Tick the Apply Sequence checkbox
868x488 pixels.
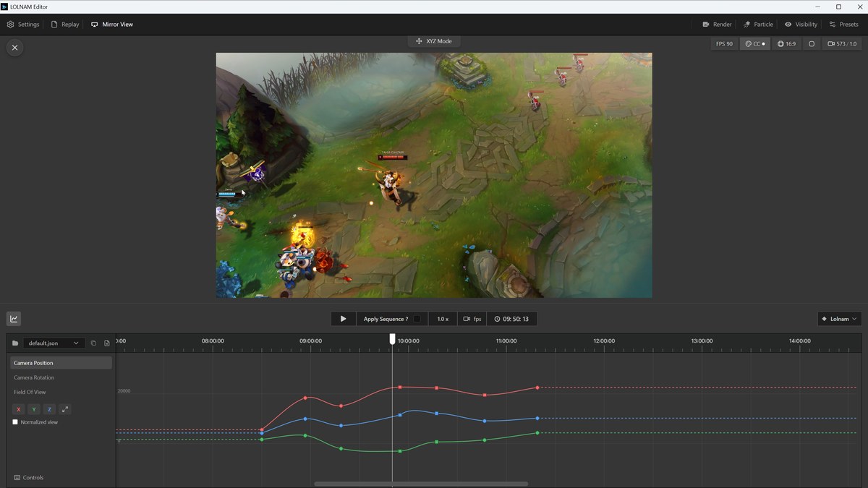pyautogui.click(x=417, y=319)
